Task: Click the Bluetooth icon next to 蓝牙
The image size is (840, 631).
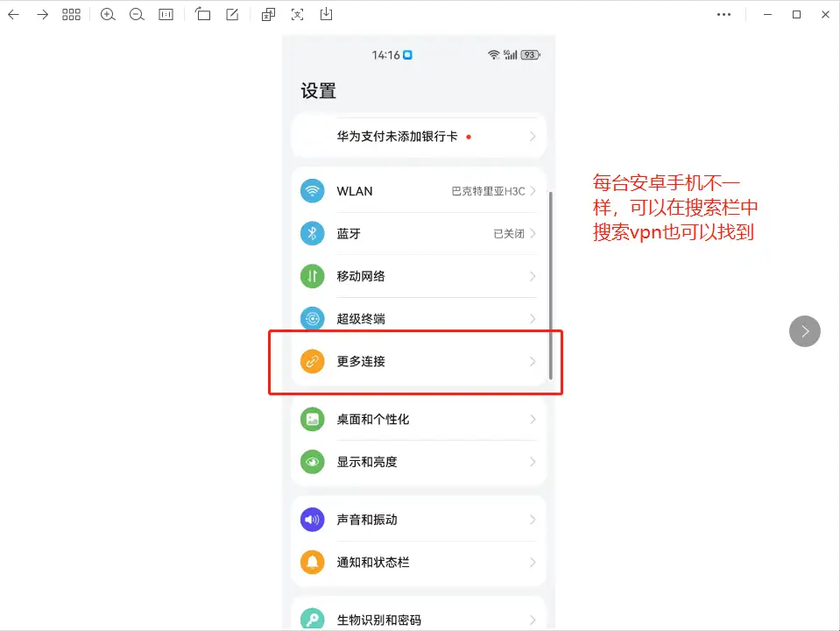Action: pos(313,234)
